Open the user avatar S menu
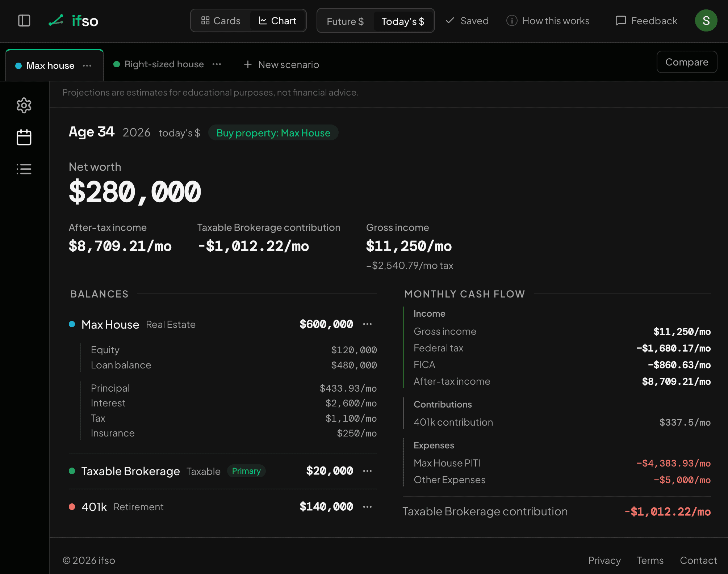This screenshot has width=728, height=574. 706,21
